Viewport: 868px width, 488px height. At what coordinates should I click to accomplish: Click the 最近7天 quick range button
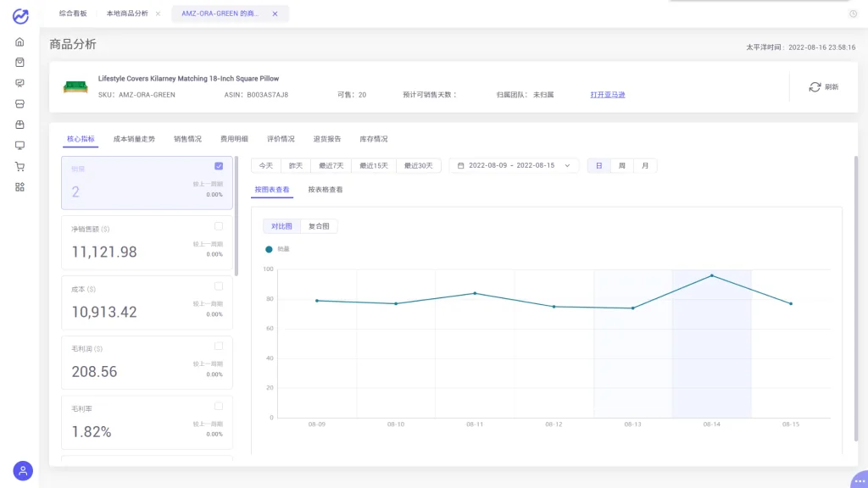pos(331,165)
